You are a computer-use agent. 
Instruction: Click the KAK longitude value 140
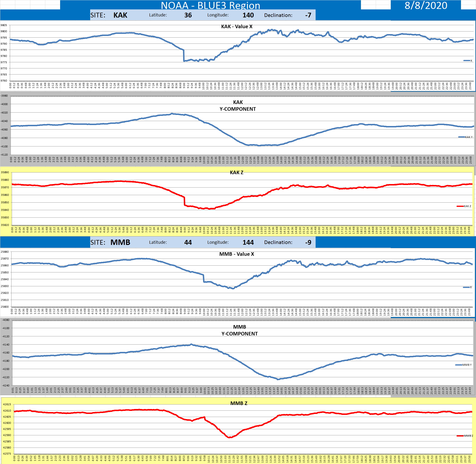tap(248, 15)
